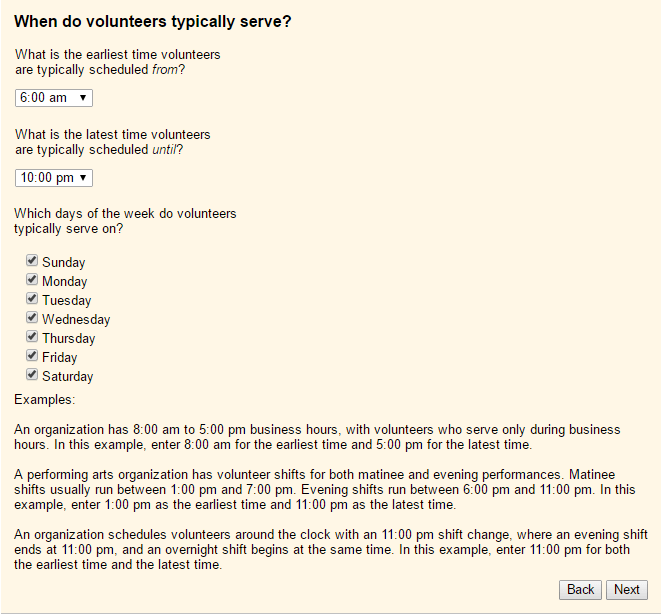This screenshot has height=614, width=661.
Task: Click the business hours example paragraph
Action: 317,437
